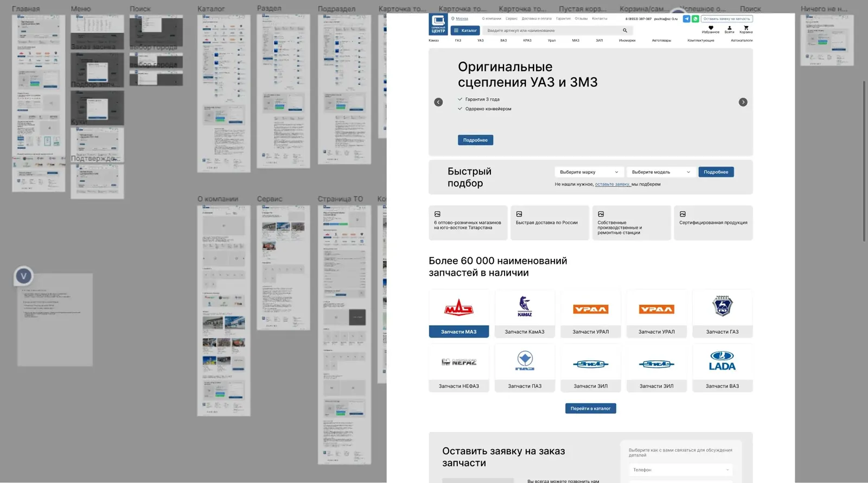Select the Главная frame thumbnail
Screen dimensions: 868x483
39,103
